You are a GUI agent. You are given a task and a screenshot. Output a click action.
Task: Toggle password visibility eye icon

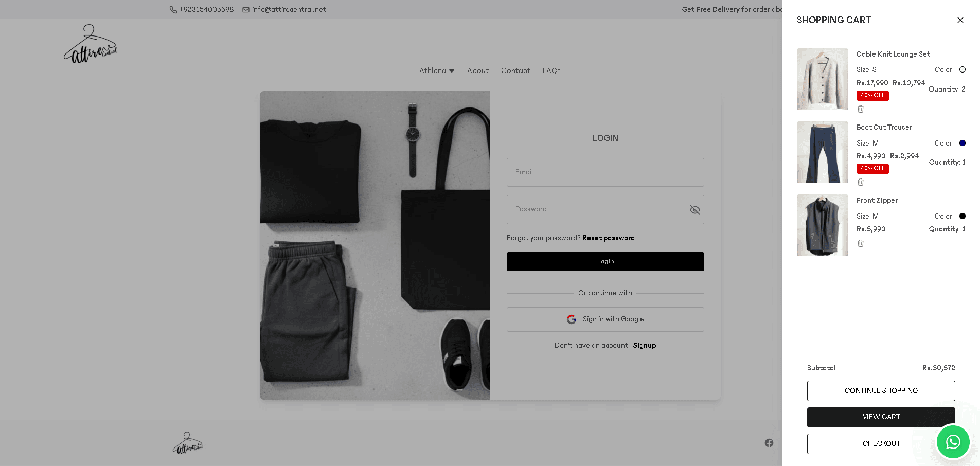pyautogui.click(x=694, y=210)
